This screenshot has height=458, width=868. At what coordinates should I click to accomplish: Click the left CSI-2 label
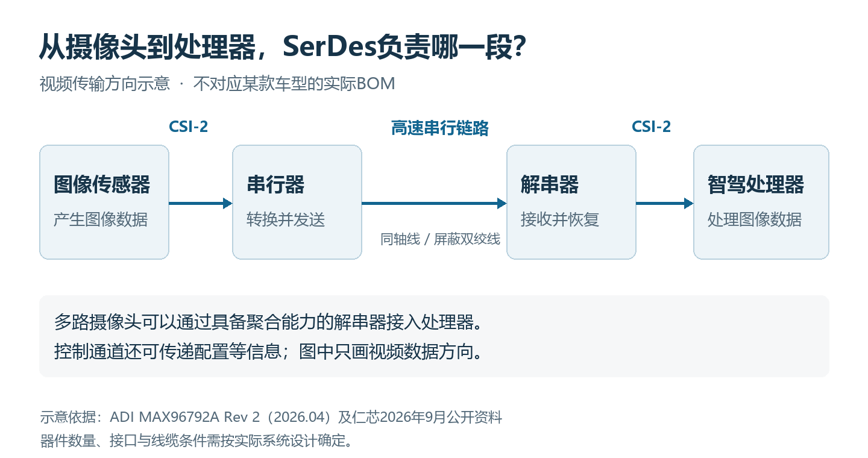188,127
